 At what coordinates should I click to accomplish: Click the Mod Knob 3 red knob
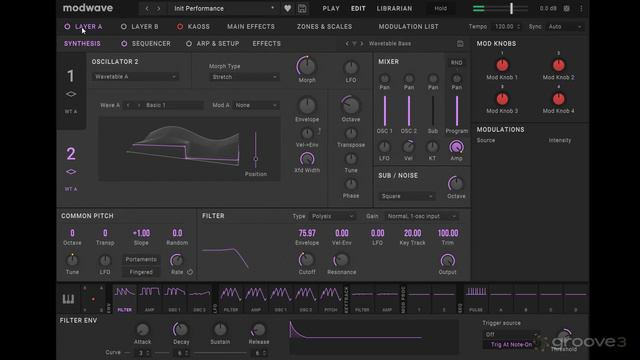tap(502, 99)
